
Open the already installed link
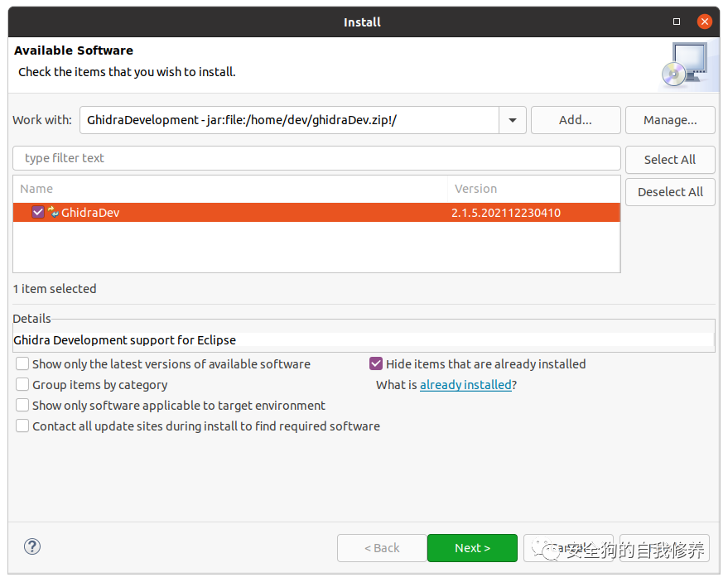click(x=465, y=385)
